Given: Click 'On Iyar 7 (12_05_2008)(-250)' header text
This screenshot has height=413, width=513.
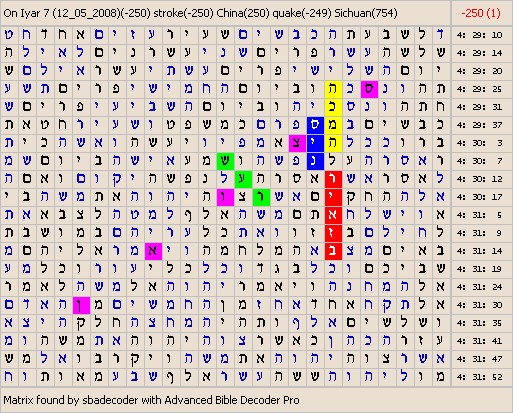Looking at the screenshot, I should click(77, 13).
